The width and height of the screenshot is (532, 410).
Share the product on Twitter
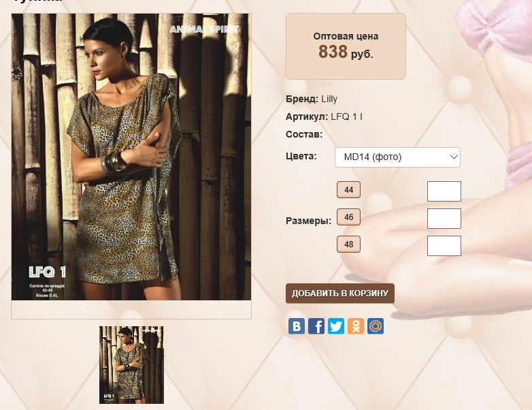336,326
